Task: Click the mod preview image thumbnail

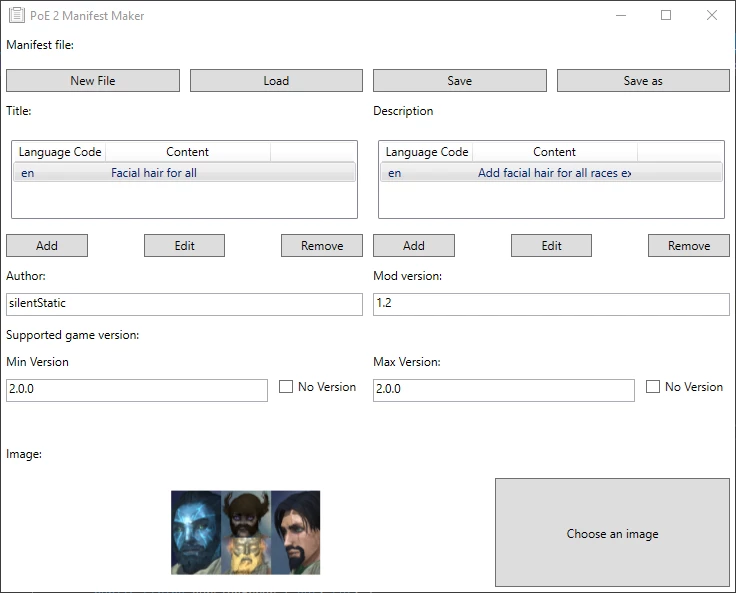Action: point(245,532)
